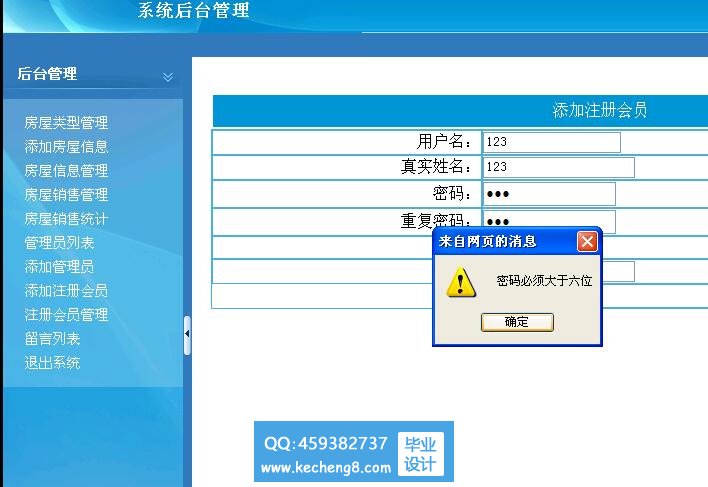The image size is (708, 487).
Task: Click 退出系统 to log out
Action: (52, 363)
